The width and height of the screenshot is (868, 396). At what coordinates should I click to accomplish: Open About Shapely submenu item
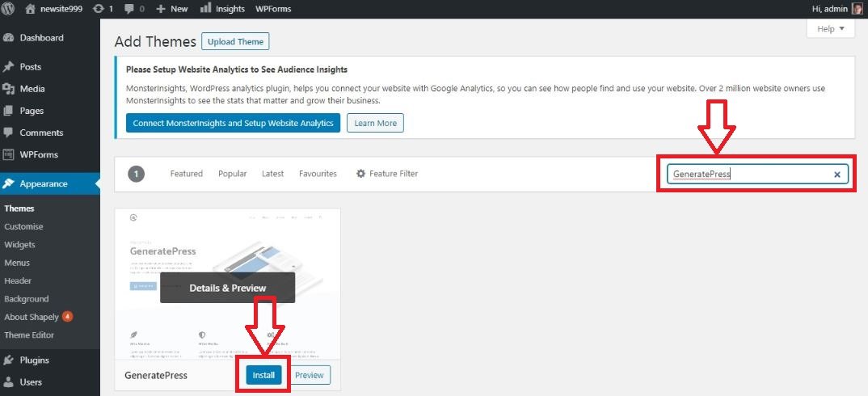pos(32,317)
